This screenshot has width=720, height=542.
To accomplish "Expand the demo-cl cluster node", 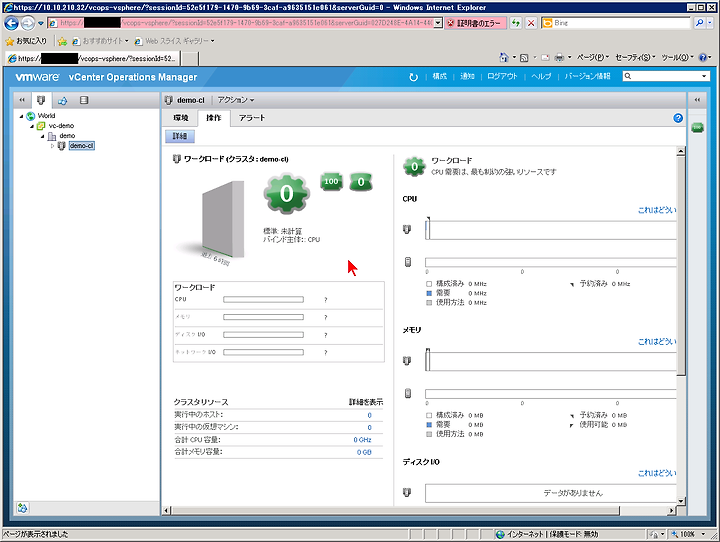I will pyautogui.click(x=52, y=146).
